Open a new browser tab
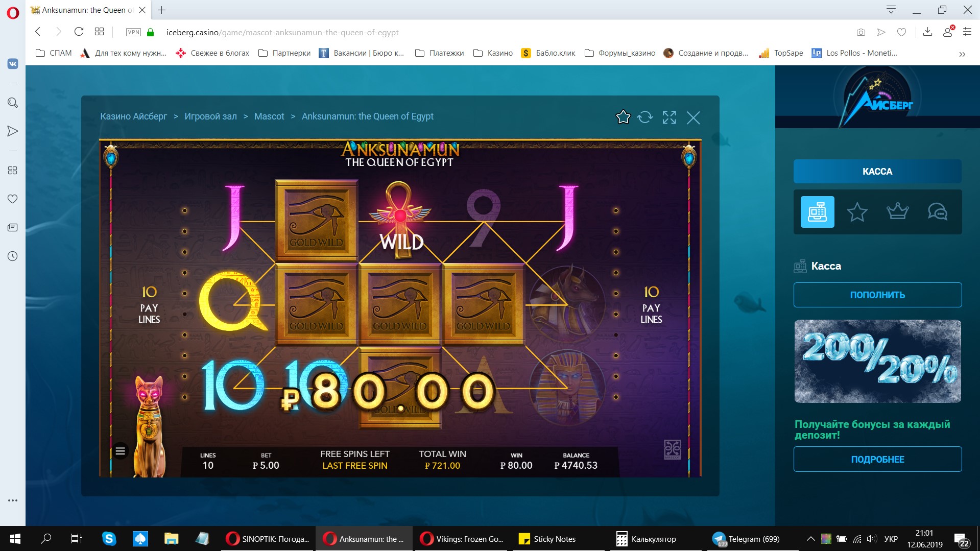The height and width of the screenshot is (551, 980). click(x=161, y=10)
